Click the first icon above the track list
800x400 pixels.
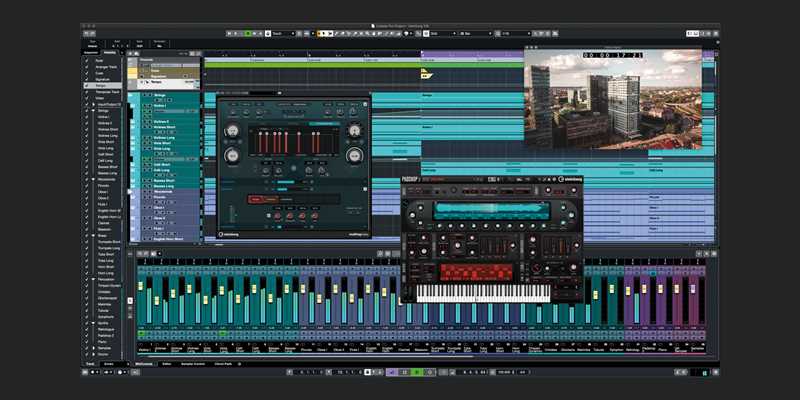tap(130, 53)
